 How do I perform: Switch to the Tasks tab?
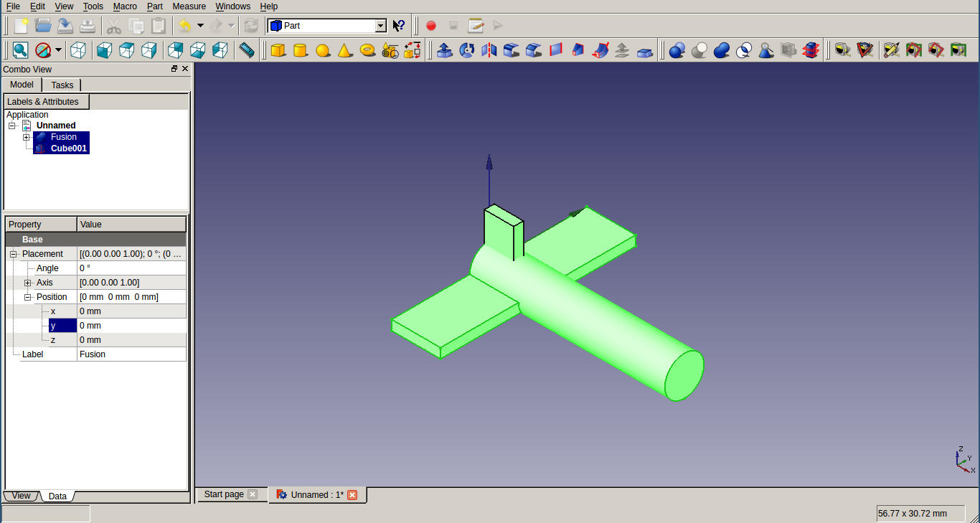62,85
